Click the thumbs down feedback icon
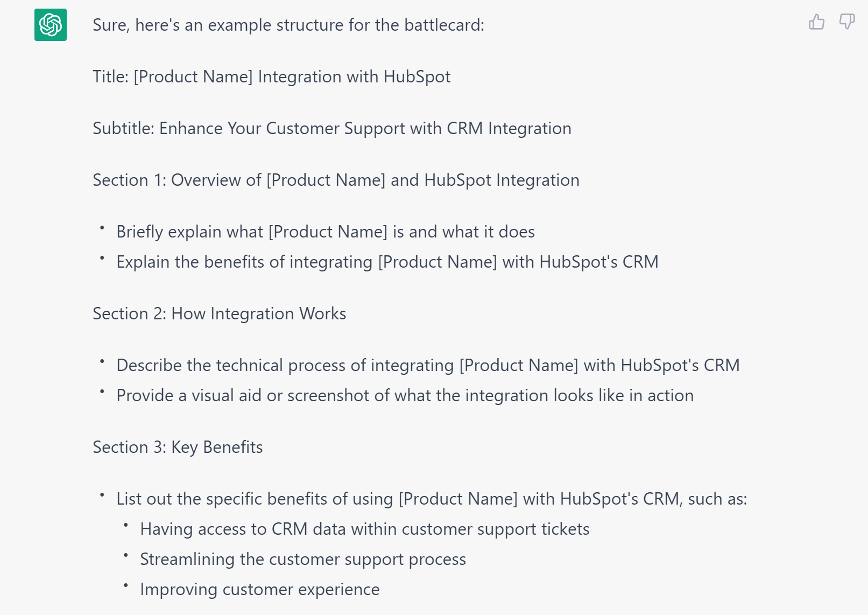 coord(847,22)
